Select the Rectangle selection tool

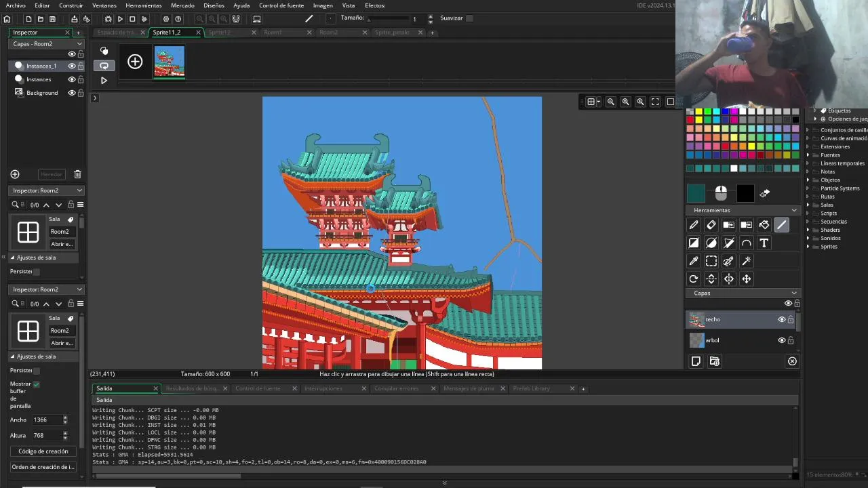coord(711,261)
